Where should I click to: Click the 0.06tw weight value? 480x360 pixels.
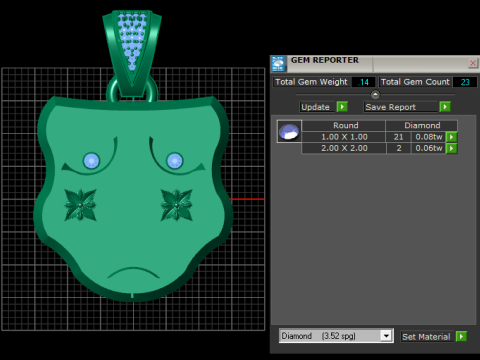pyautogui.click(x=429, y=148)
